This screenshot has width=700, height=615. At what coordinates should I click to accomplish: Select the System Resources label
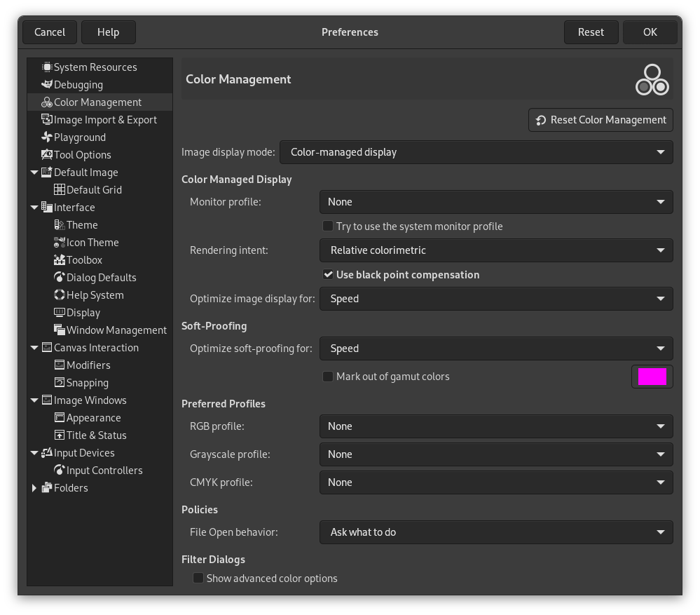pyautogui.click(x=95, y=67)
